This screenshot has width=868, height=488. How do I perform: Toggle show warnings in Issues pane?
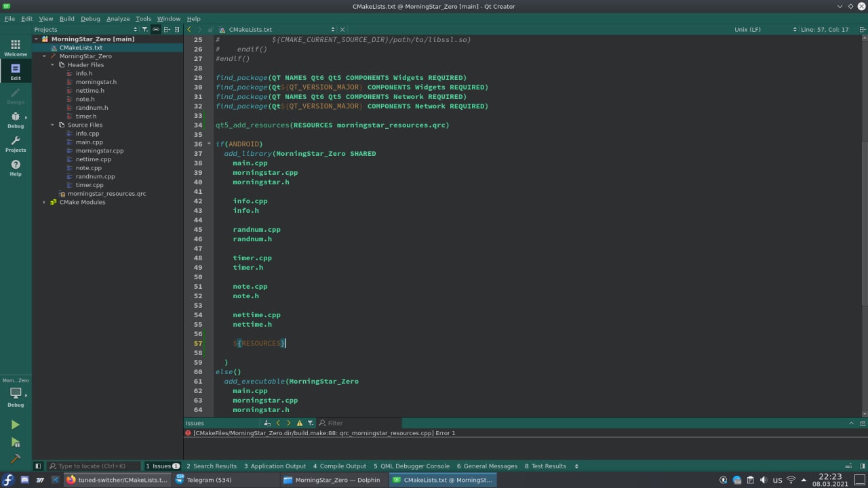point(299,423)
